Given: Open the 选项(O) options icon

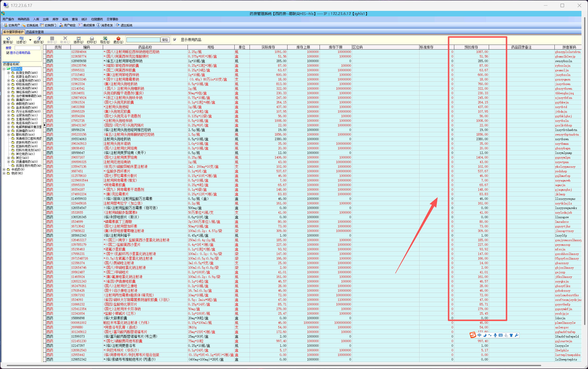Looking at the screenshot, I should coord(78,39).
